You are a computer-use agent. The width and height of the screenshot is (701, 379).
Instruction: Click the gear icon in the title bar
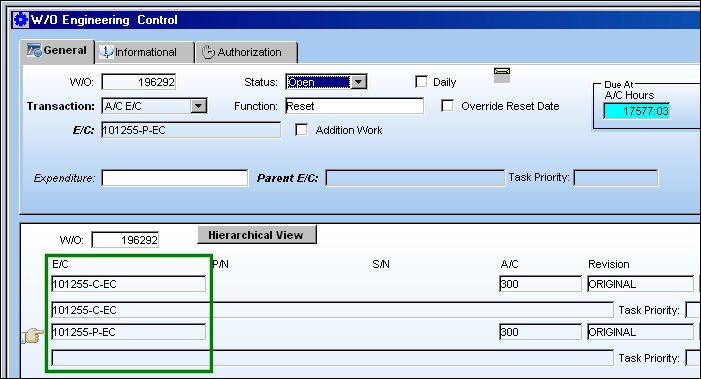21,20
